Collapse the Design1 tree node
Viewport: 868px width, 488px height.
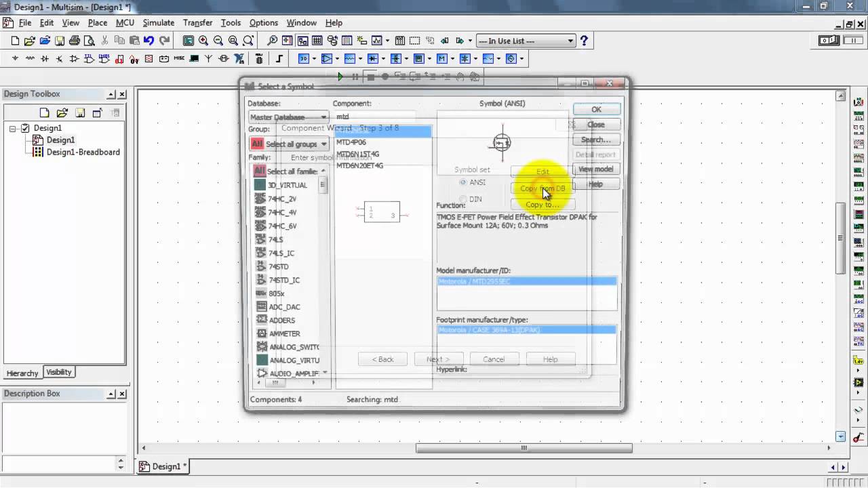click(x=13, y=128)
